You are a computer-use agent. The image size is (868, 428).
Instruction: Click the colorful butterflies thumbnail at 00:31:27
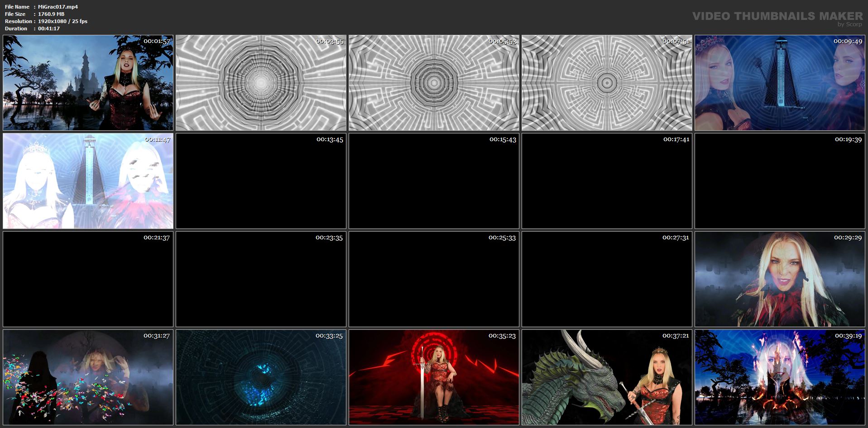click(x=88, y=377)
